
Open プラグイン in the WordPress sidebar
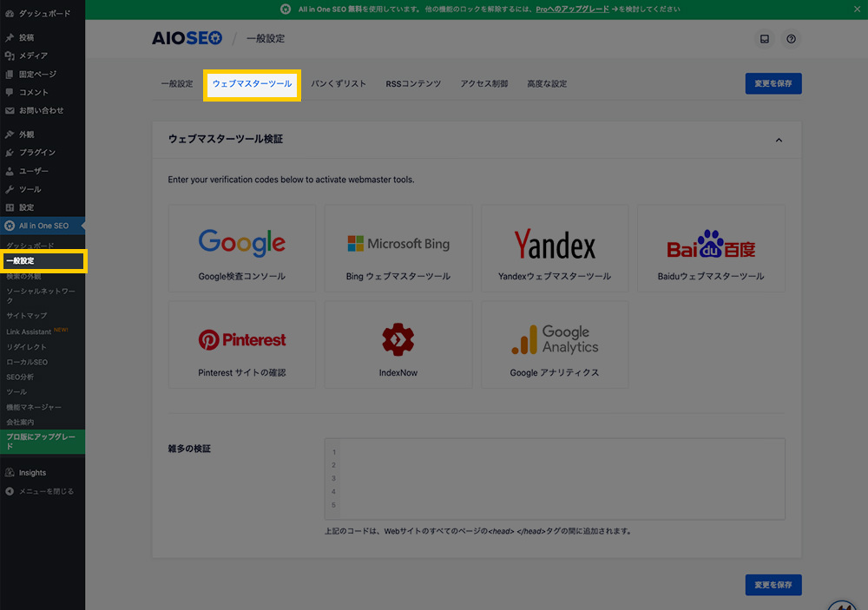point(43,152)
